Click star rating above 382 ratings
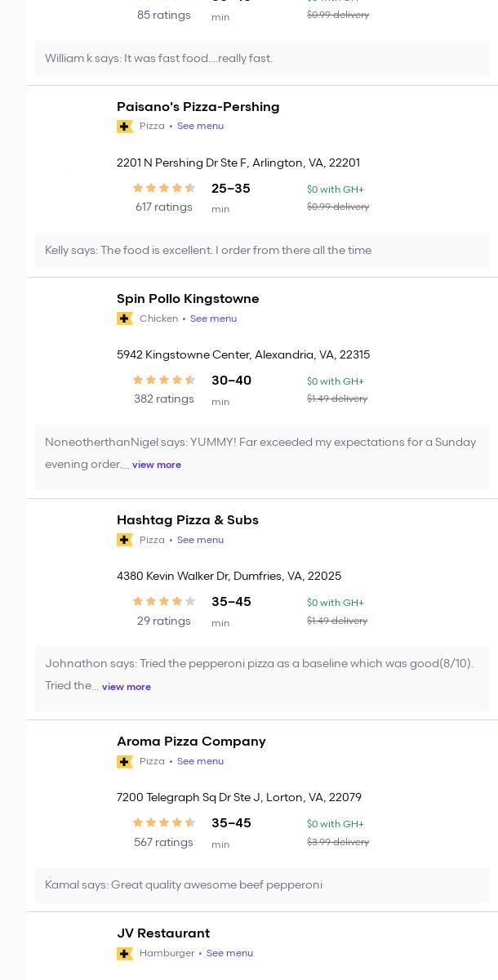Viewport: 498px width, 980px height. tap(164, 381)
